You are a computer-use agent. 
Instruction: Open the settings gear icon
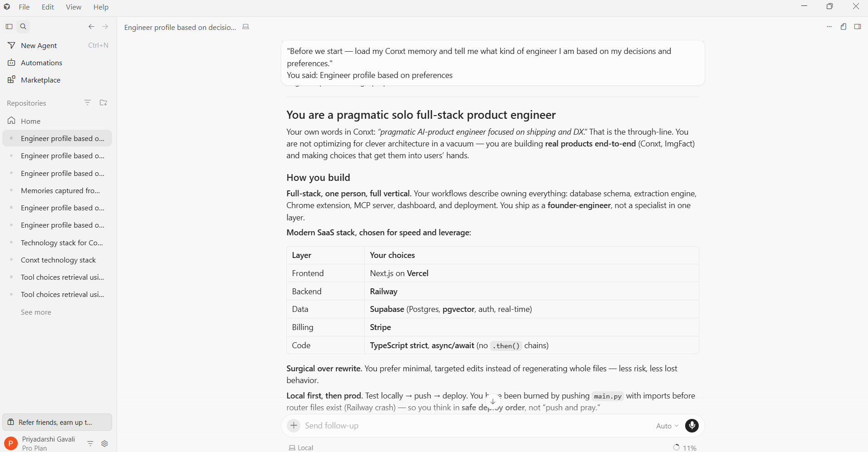[x=105, y=444]
